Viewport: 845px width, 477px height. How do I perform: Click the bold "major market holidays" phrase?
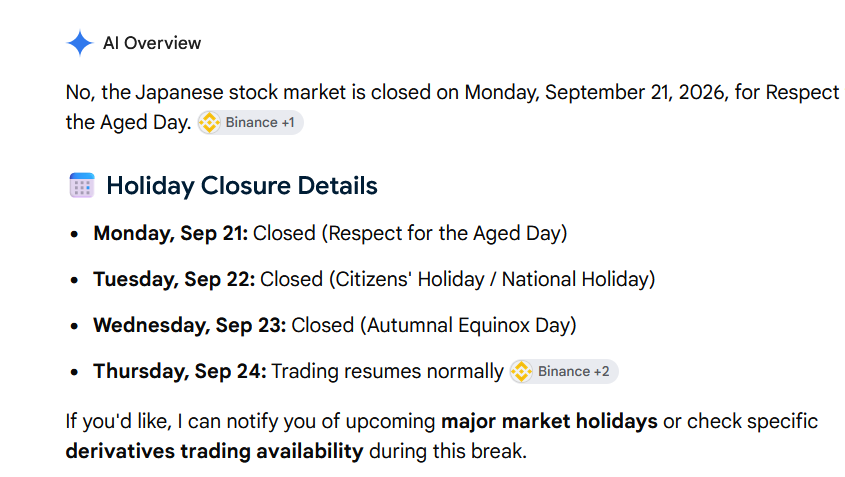point(549,421)
